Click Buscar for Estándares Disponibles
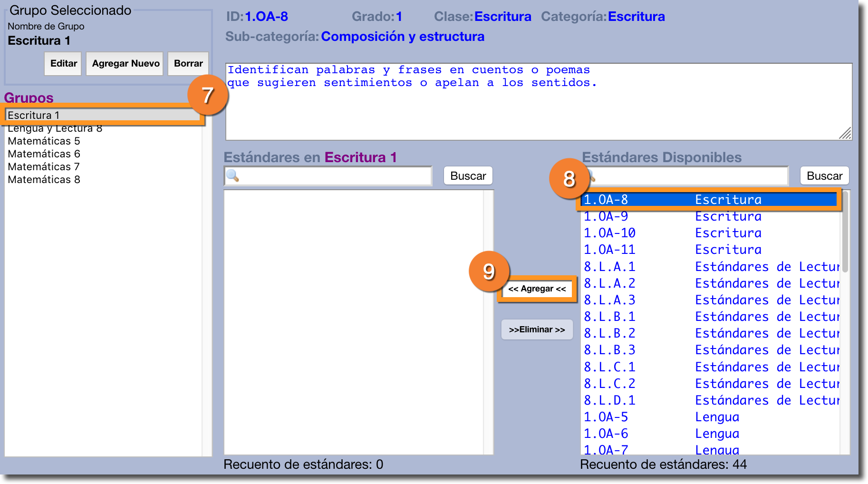 tap(824, 176)
